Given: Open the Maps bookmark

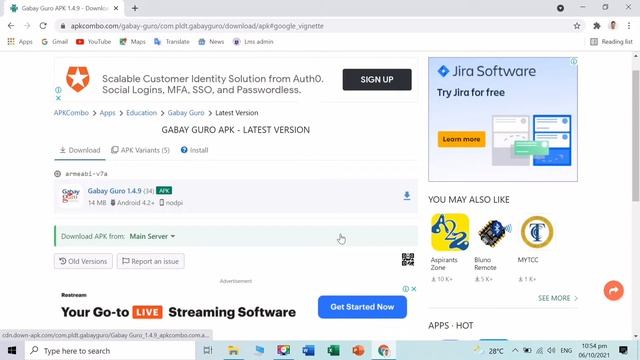Looking at the screenshot, I should click(132, 42).
